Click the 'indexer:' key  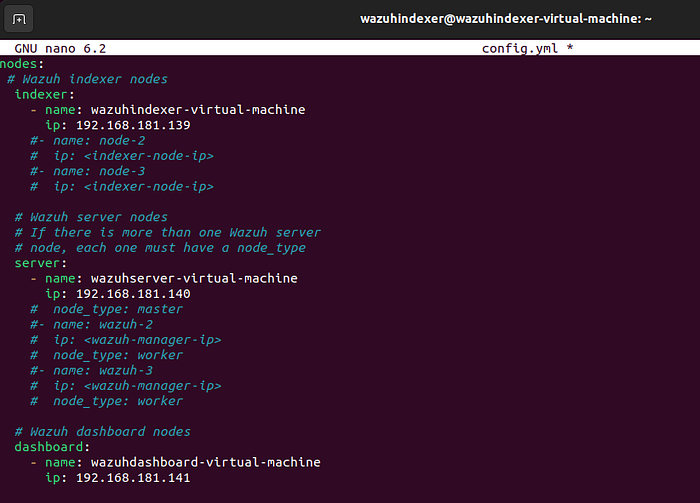[x=44, y=95]
